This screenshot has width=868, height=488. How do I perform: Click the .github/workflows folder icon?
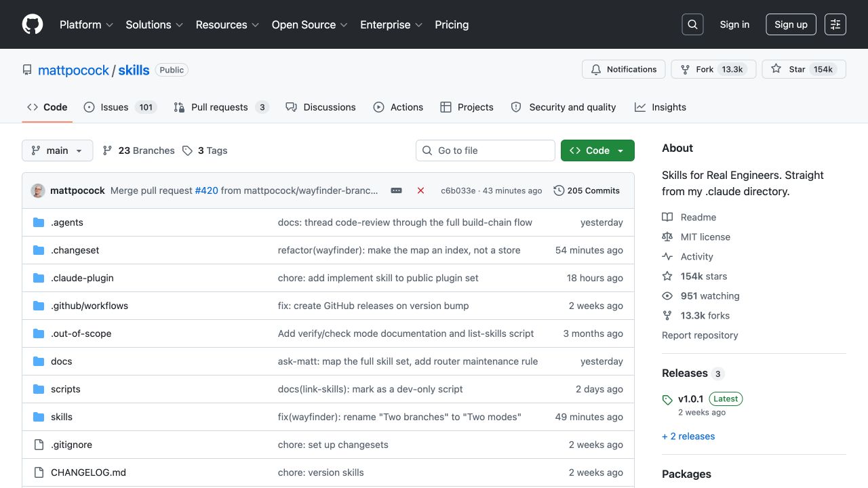point(39,306)
